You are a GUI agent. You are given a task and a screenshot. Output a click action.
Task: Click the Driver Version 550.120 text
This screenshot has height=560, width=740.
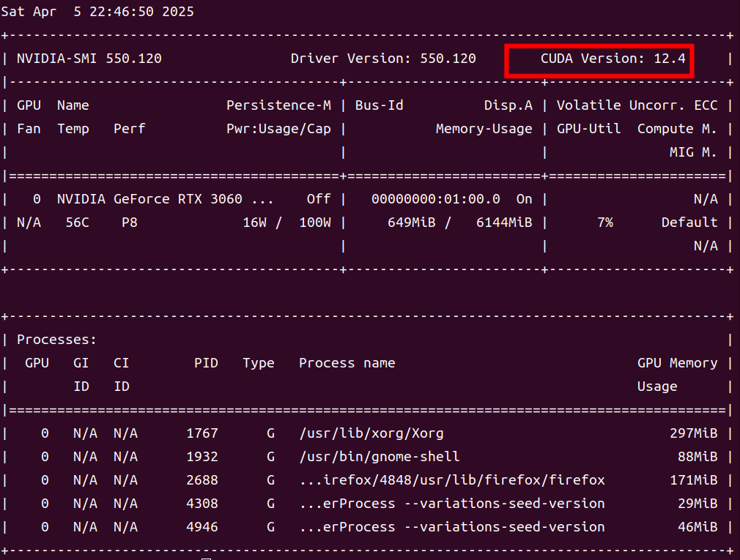click(383, 59)
